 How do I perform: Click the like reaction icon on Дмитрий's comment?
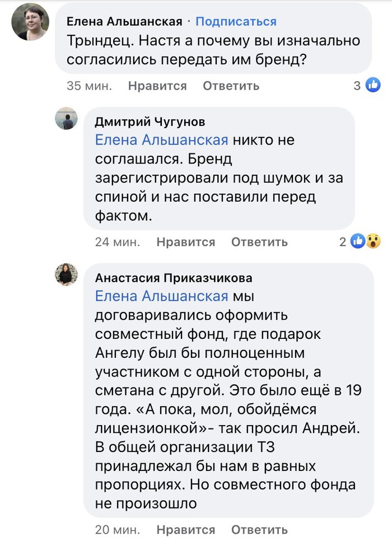click(x=358, y=241)
